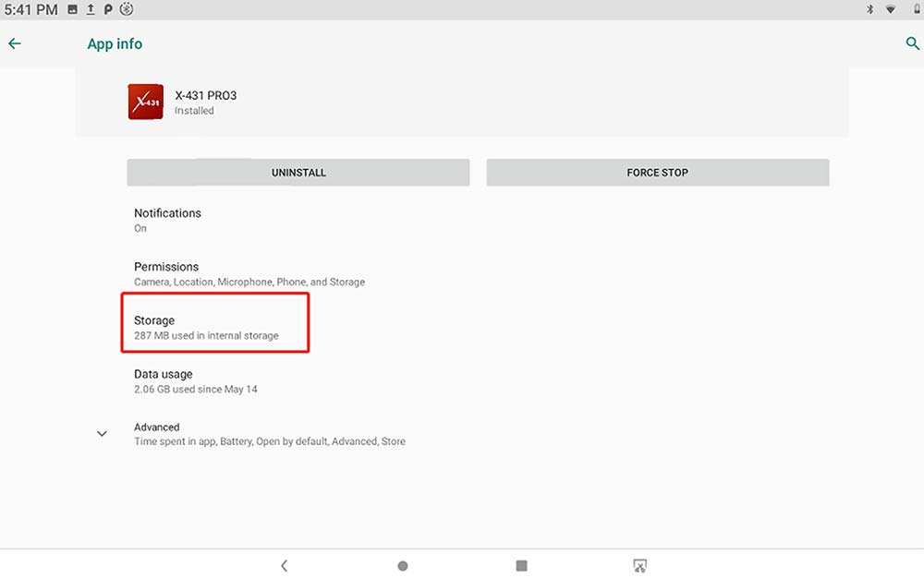Tap the X-431 PRO3 app icon
This screenshot has height=578, width=924.
click(146, 102)
